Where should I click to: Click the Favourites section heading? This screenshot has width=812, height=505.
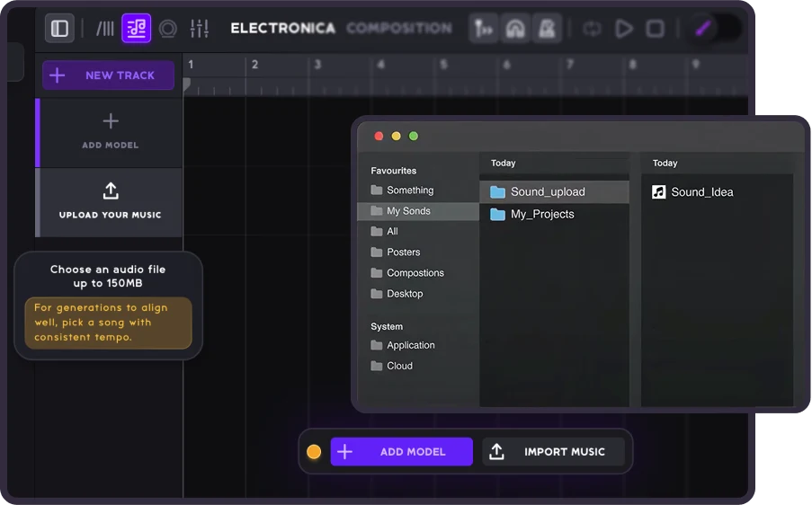[x=394, y=171]
